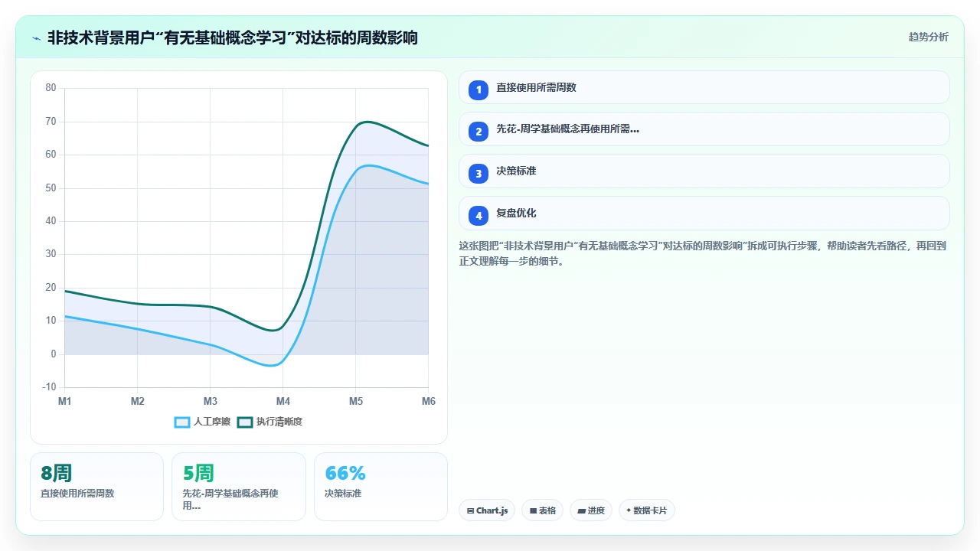The height and width of the screenshot is (551, 980).
Task: Click the -10 y-axis value
Action: pos(50,387)
